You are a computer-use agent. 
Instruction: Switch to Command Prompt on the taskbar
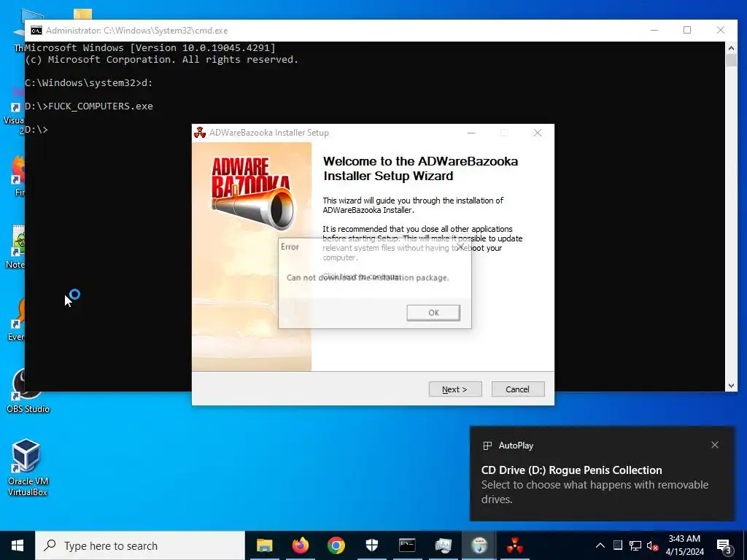[x=407, y=545]
